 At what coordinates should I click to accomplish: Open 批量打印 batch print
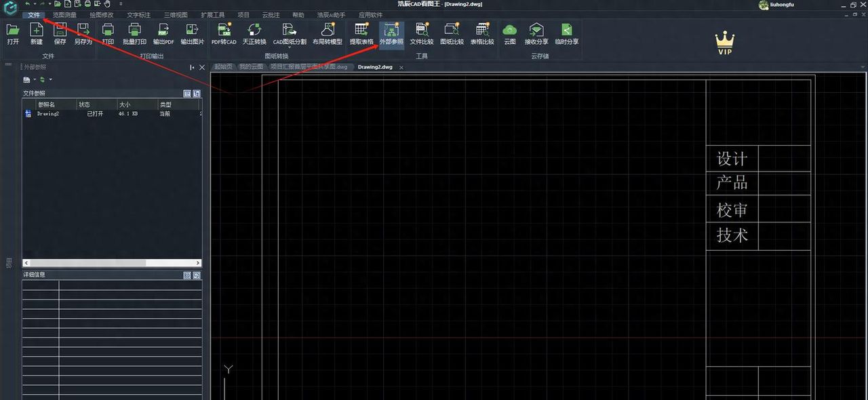coord(134,33)
